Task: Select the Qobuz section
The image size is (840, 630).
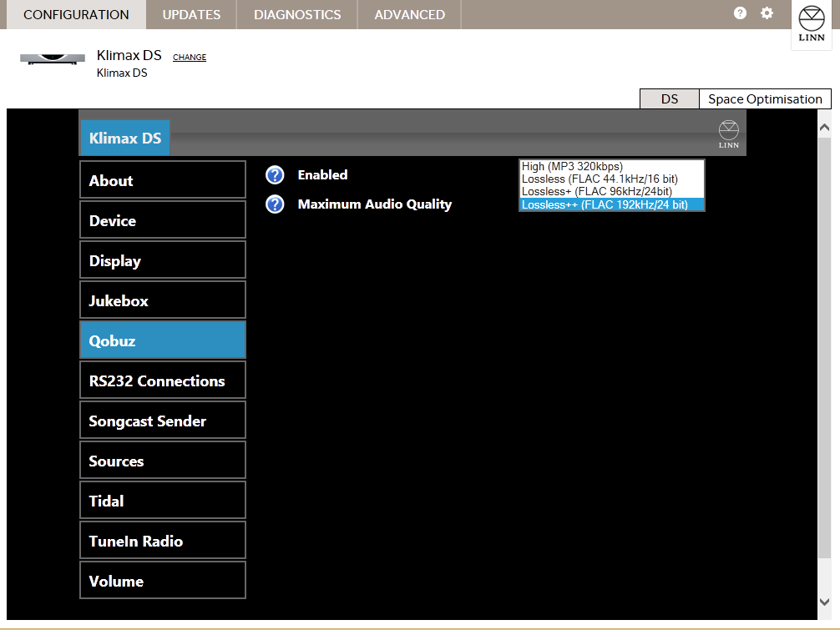Action: 163,340
